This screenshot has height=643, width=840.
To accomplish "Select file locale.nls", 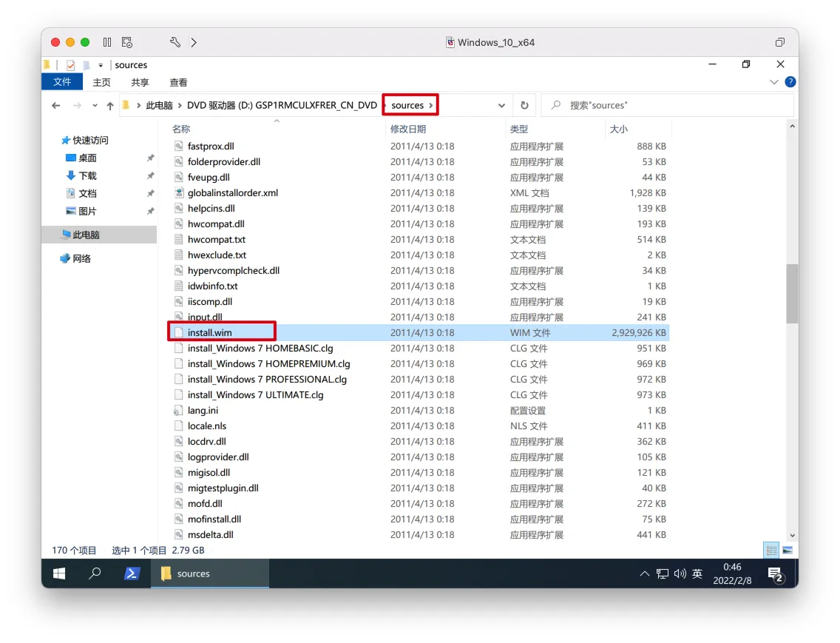I will (x=207, y=426).
